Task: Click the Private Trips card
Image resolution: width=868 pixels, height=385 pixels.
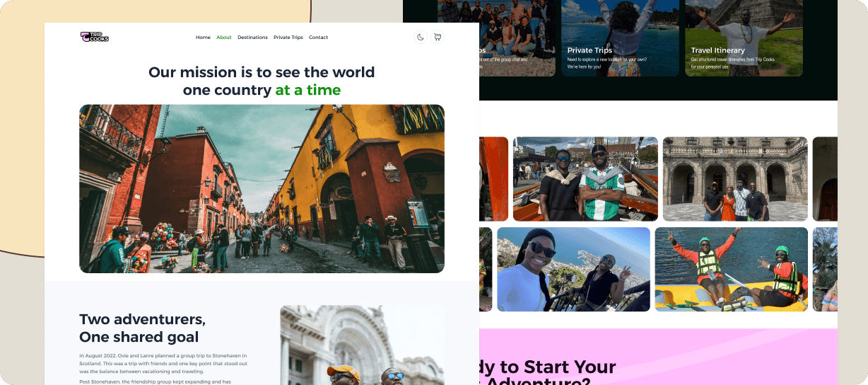Action: coord(620,38)
